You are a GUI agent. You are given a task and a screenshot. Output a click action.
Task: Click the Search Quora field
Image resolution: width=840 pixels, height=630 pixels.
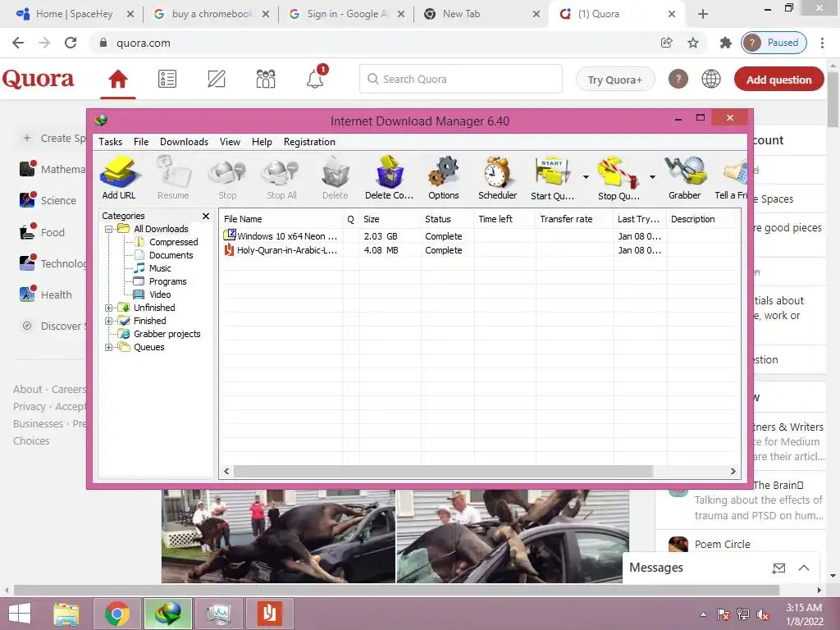click(x=461, y=80)
